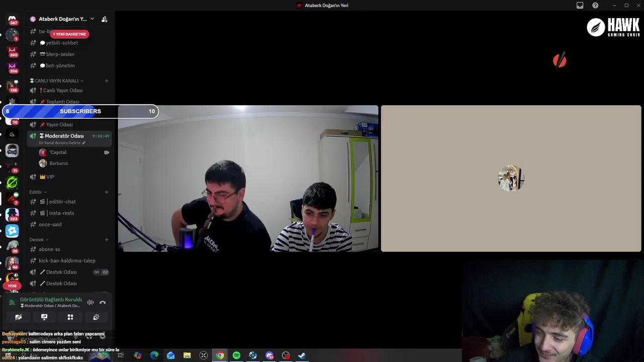Toggle noise suppression waveform icon
This screenshot has height=362, width=644.
pyautogui.click(x=91, y=302)
